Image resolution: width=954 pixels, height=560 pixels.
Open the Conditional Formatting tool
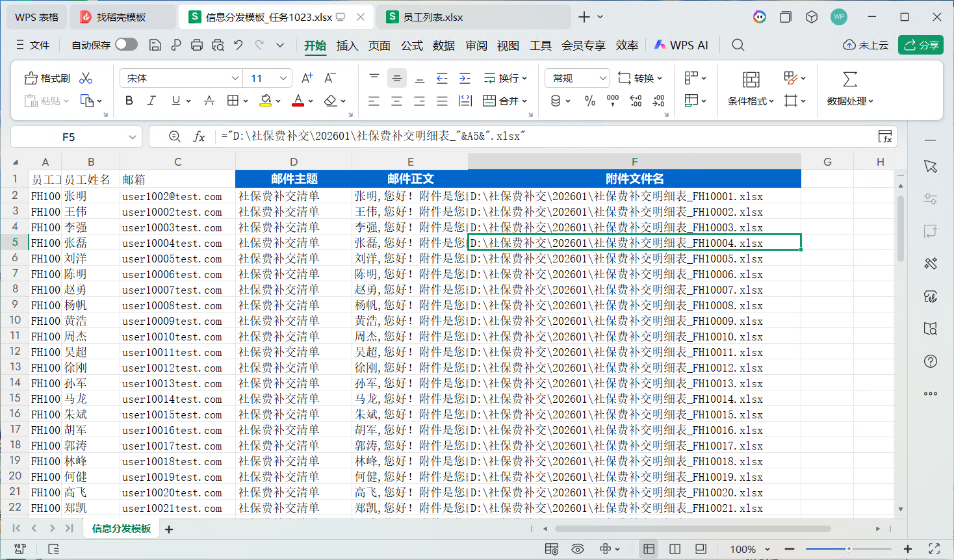[751, 88]
